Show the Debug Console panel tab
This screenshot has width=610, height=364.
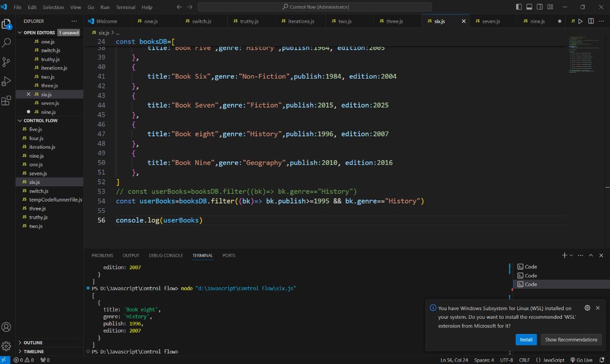(x=166, y=255)
